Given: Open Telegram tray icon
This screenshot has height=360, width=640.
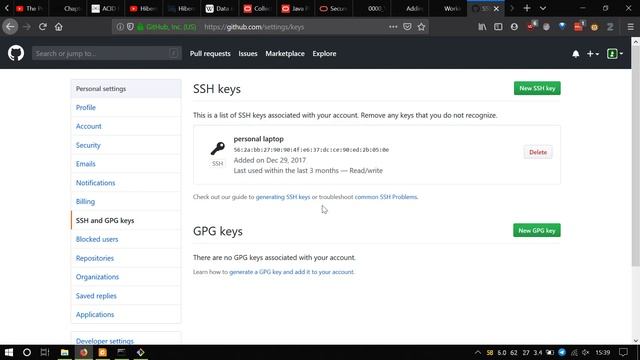Looking at the screenshot, I should 562,352.
